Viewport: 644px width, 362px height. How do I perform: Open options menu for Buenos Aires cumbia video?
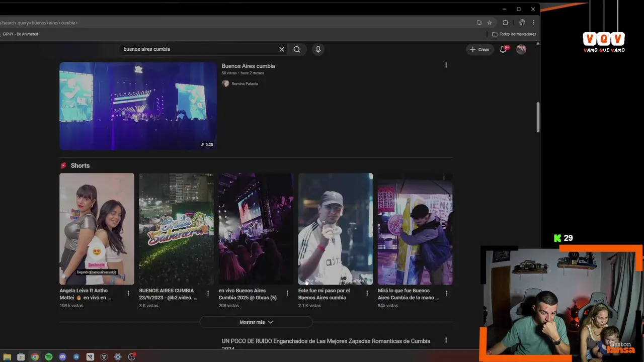coord(446,65)
